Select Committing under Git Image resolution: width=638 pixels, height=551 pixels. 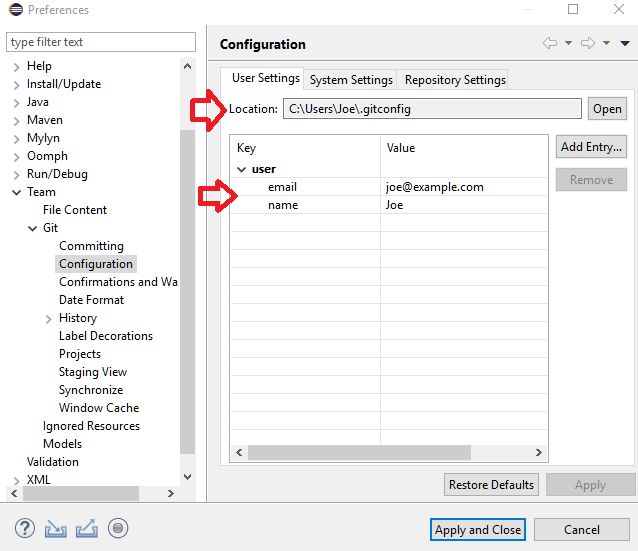91,246
